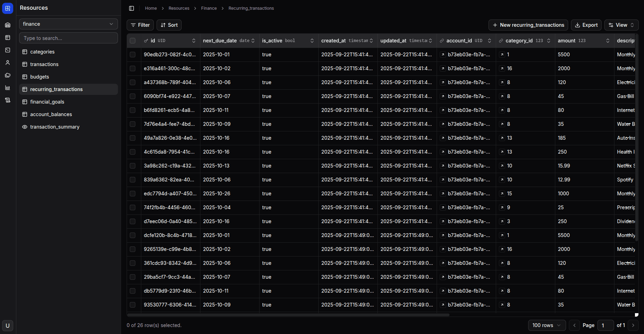Image resolution: width=644 pixels, height=334 pixels.
Task: Click the U avatar at bottom left
Action: click(x=8, y=326)
